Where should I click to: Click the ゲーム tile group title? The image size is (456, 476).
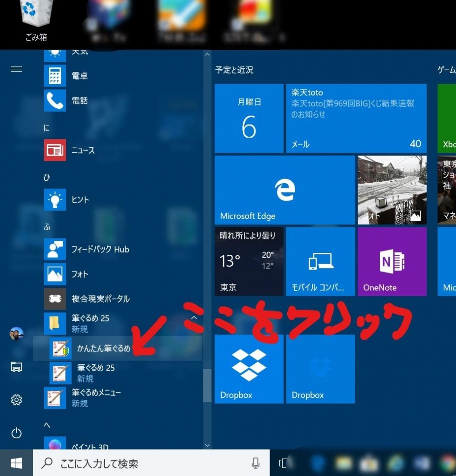(x=447, y=70)
